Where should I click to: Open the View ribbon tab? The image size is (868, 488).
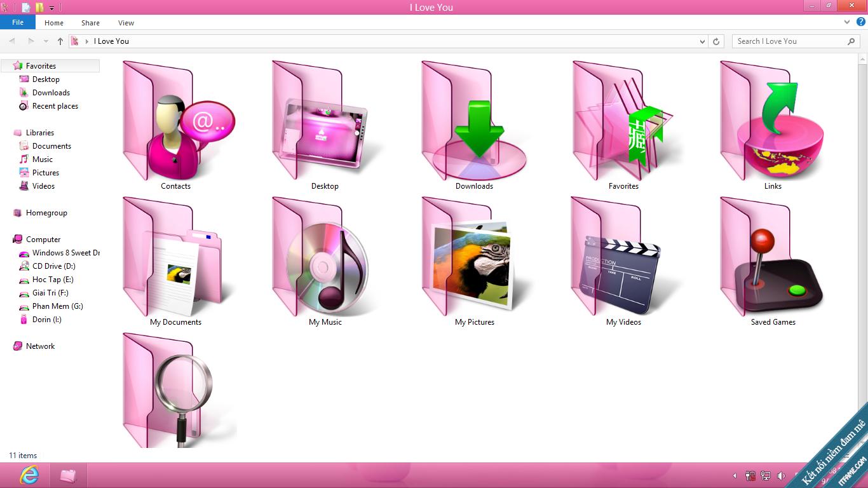coord(126,23)
